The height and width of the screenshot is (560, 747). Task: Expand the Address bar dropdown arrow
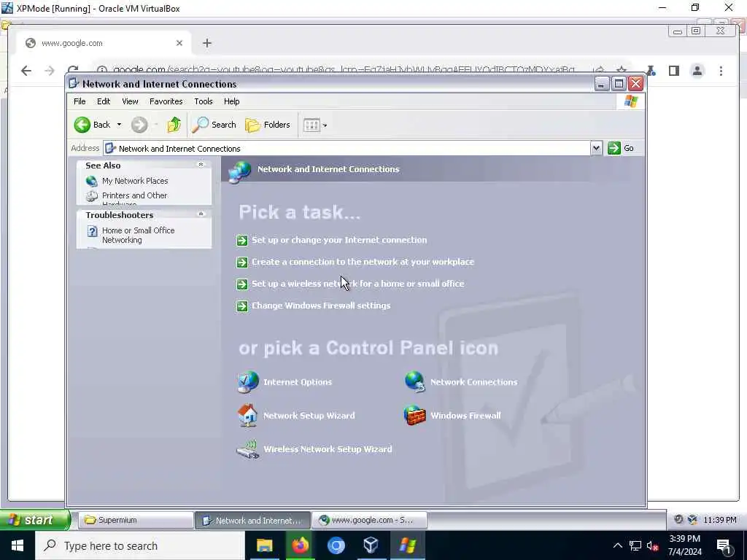point(596,148)
